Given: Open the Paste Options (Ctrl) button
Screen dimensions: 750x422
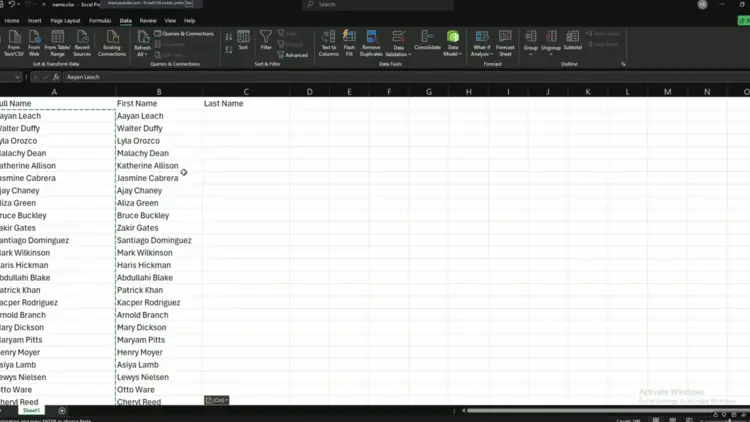Looking at the screenshot, I should (x=216, y=400).
